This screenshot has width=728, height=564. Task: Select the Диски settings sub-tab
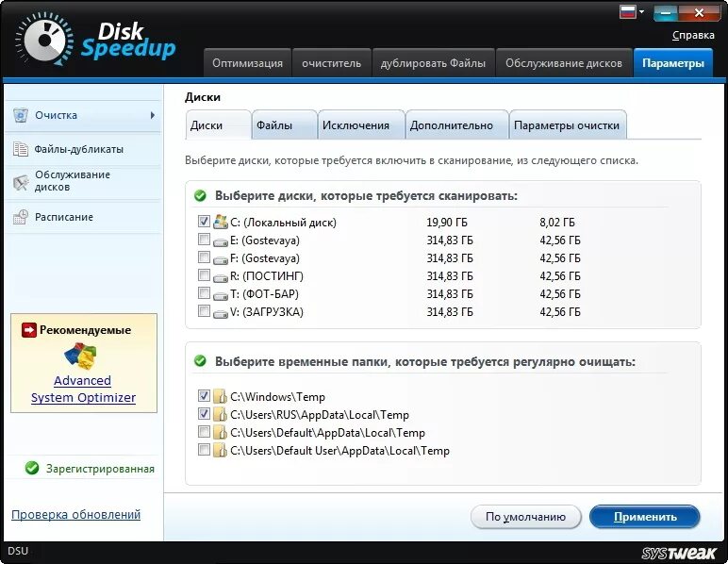pyautogui.click(x=218, y=124)
